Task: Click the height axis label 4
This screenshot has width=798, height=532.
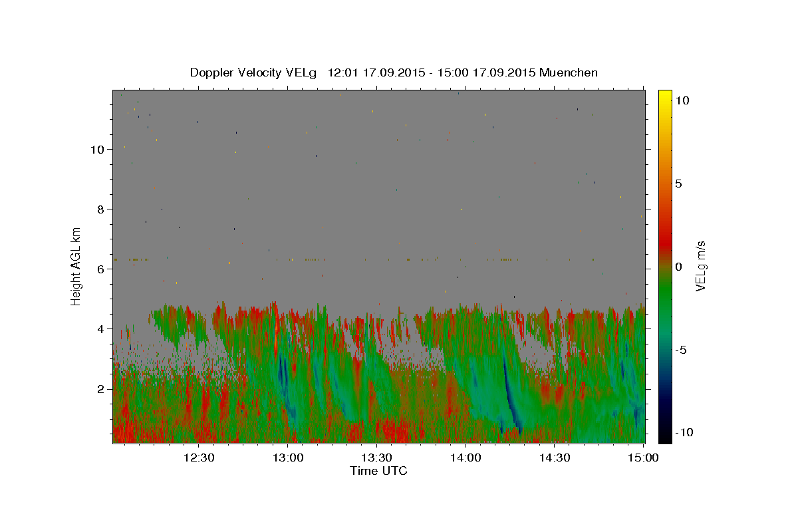Action: (x=101, y=329)
